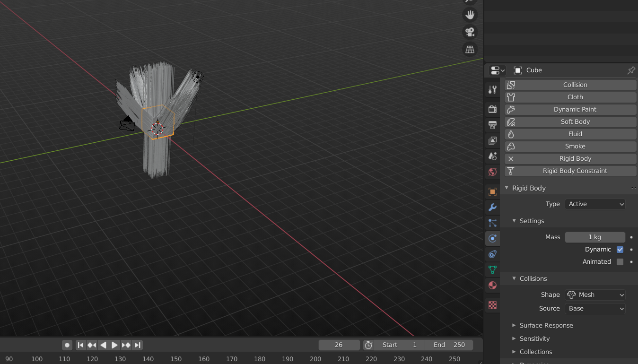Enable the Animated checkbox
This screenshot has height=364, width=638.
click(620, 261)
